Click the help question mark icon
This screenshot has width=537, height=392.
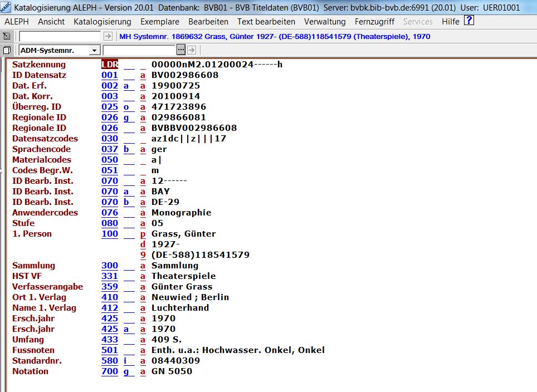click(469, 21)
